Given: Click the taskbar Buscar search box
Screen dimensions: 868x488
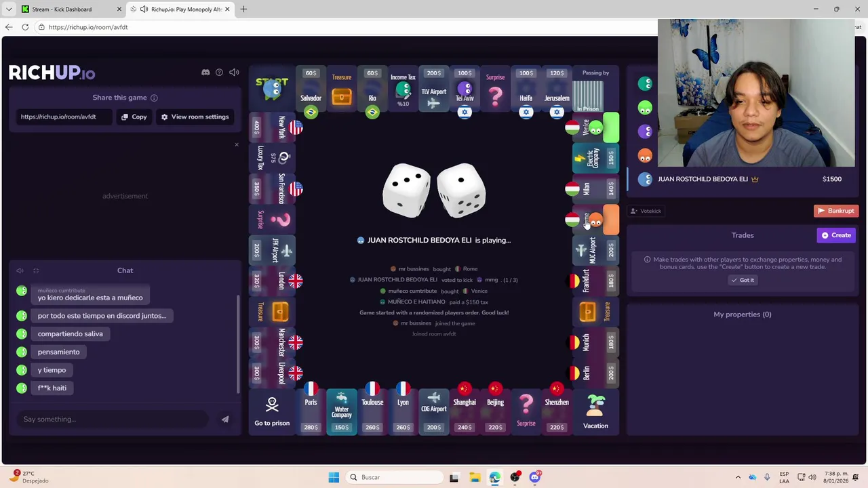Looking at the screenshot, I should [x=393, y=477].
